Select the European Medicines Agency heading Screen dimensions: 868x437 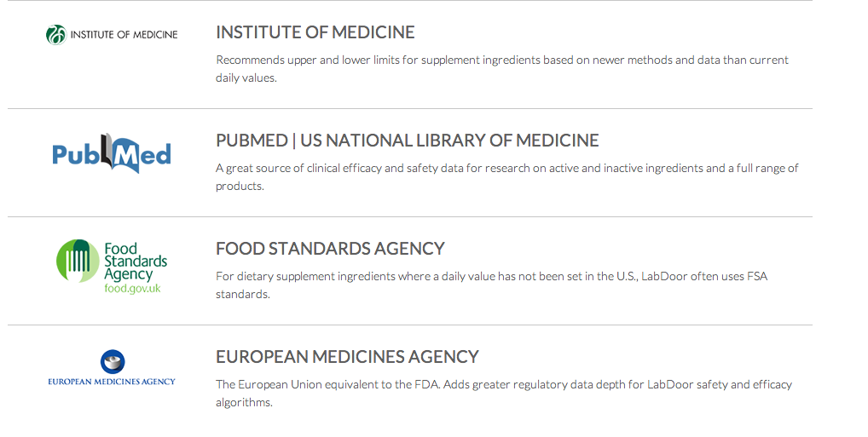pos(347,357)
